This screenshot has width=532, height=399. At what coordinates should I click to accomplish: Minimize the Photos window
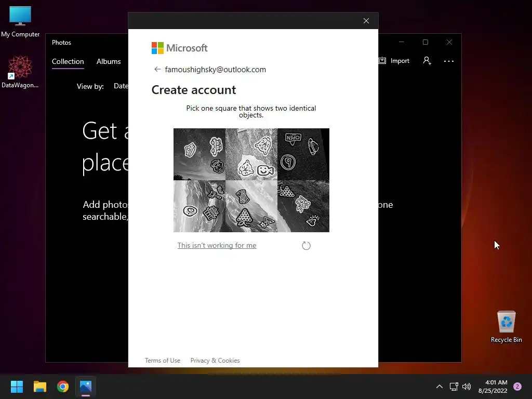tap(402, 42)
